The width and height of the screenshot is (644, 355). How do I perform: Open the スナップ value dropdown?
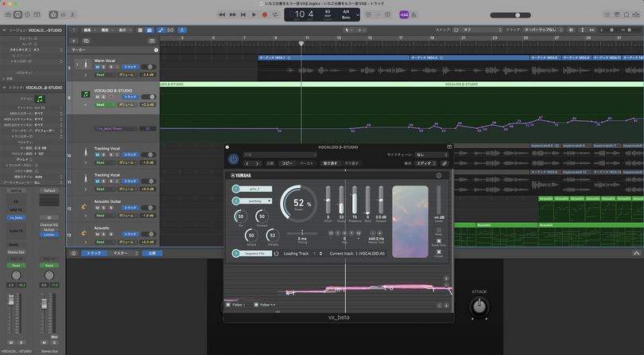[482, 30]
